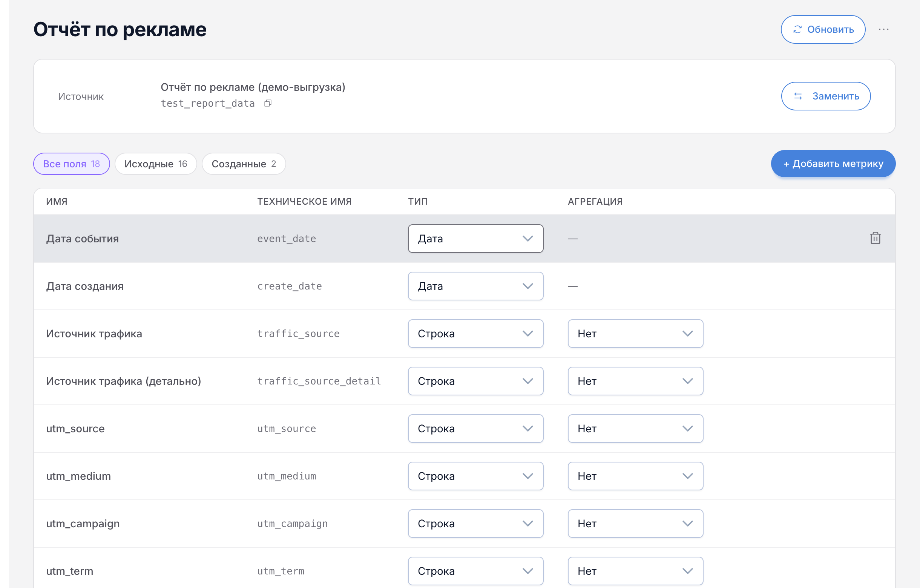Click the ТИП column header
The image size is (920, 588).
pos(418,201)
